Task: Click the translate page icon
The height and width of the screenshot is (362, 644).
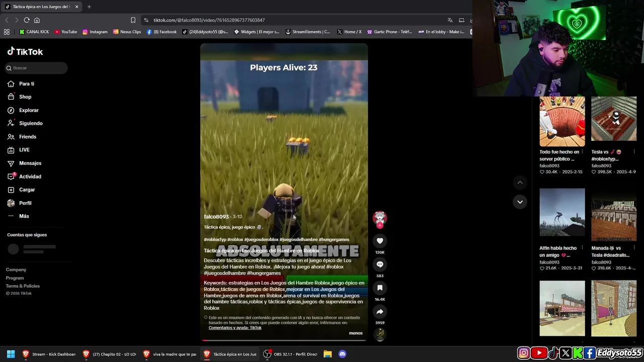Action: tap(450, 20)
